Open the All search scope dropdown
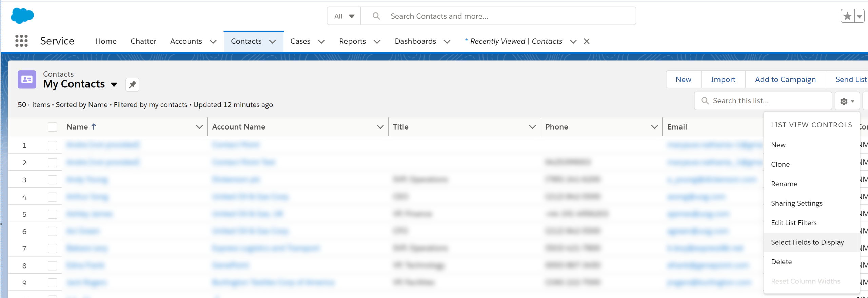Image resolution: width=868 pixels, height=298 pixels. tap(344, 16)
